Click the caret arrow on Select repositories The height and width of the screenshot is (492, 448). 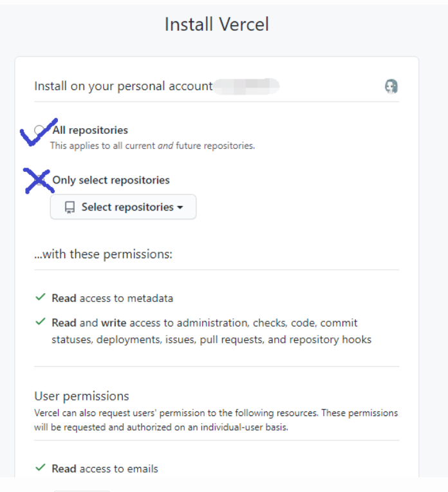(180, 207)
